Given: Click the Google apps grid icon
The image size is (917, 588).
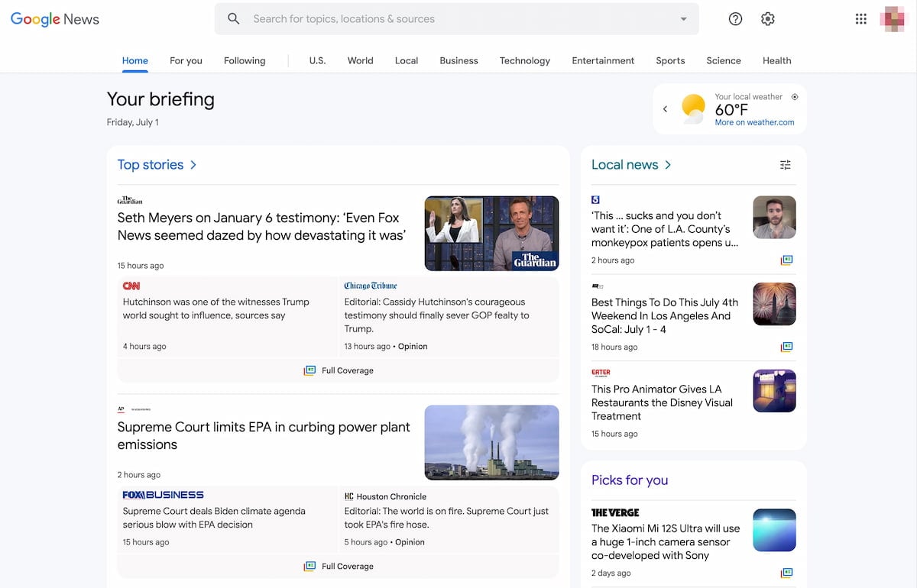Looking at the screenshot, I should pyautogui.click(x=860, y=18).
